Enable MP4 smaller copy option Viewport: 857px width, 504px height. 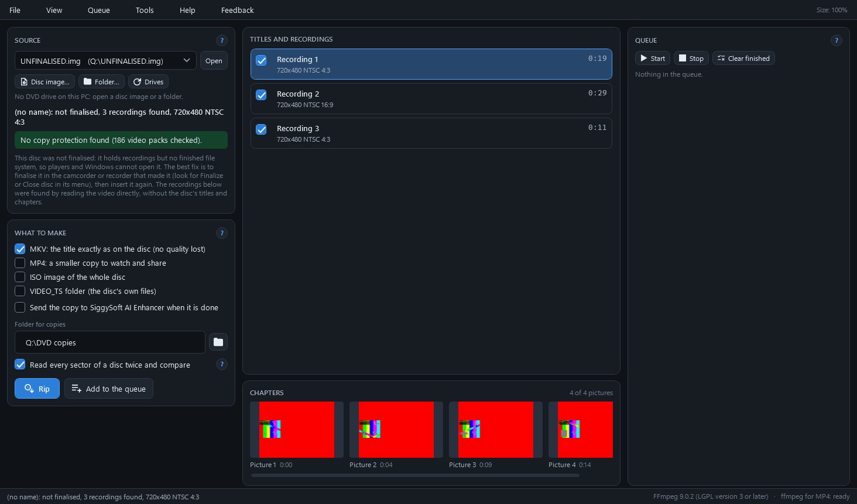(20, 263)
